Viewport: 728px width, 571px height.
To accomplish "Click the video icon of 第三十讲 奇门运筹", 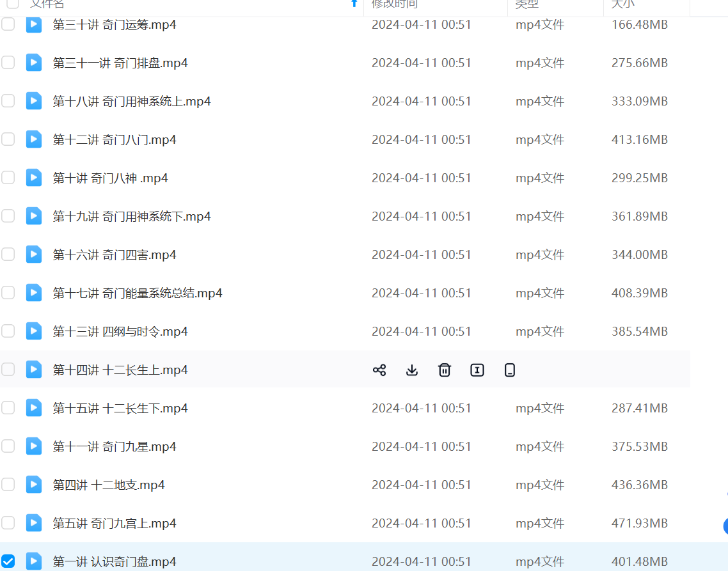I will (x=34, y=24).
